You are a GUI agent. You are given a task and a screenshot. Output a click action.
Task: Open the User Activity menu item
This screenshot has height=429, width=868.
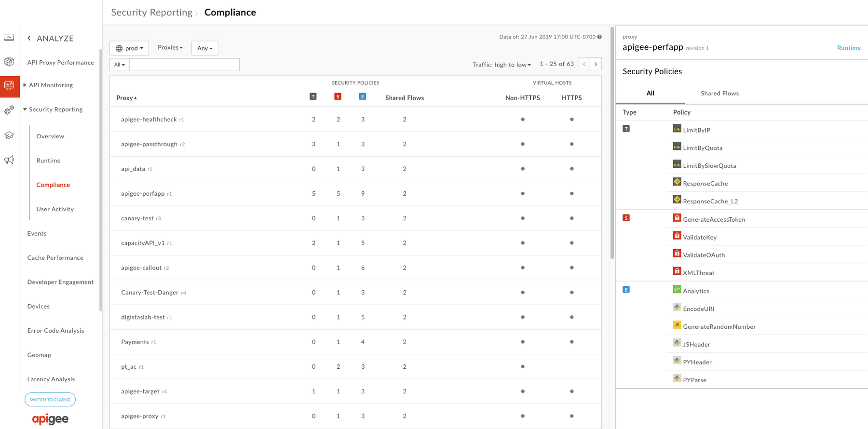[x=55, y=209]
